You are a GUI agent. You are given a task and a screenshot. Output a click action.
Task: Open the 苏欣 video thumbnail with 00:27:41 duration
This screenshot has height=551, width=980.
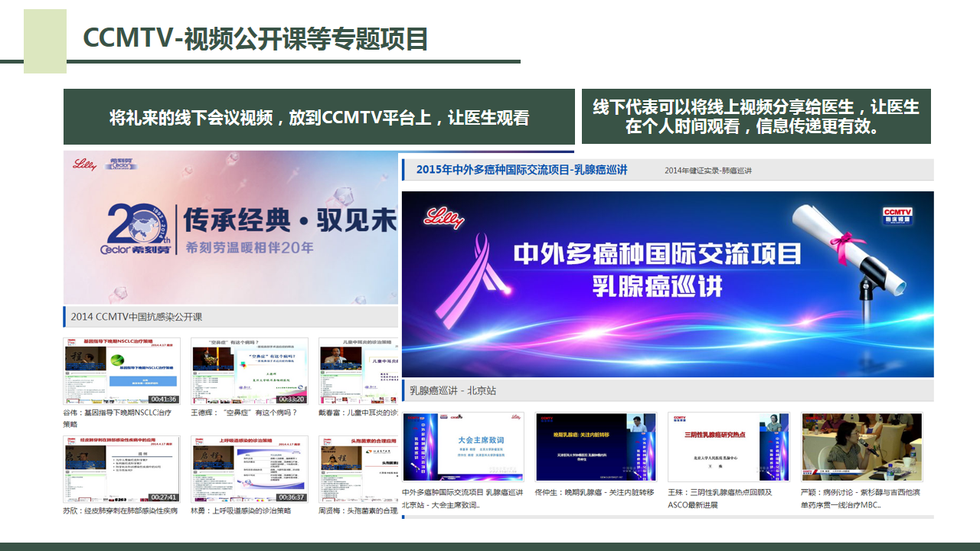click(121, 469)
